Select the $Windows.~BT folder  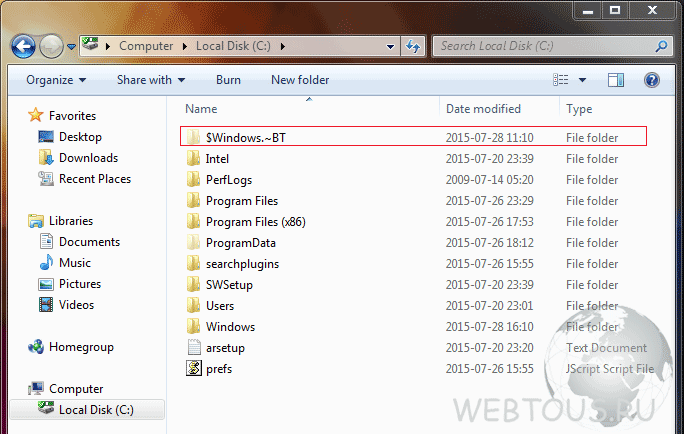pyautogui.click(x=413, y=137)
